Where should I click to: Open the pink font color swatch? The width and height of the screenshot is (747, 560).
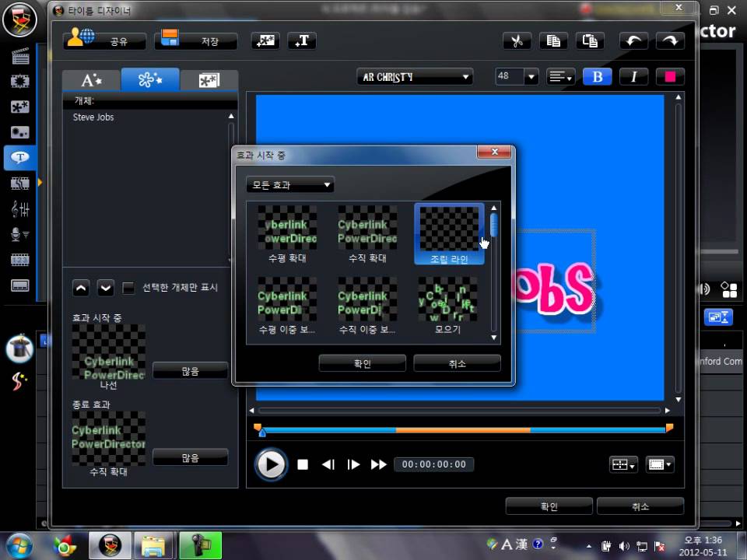(x=670, y=77)
